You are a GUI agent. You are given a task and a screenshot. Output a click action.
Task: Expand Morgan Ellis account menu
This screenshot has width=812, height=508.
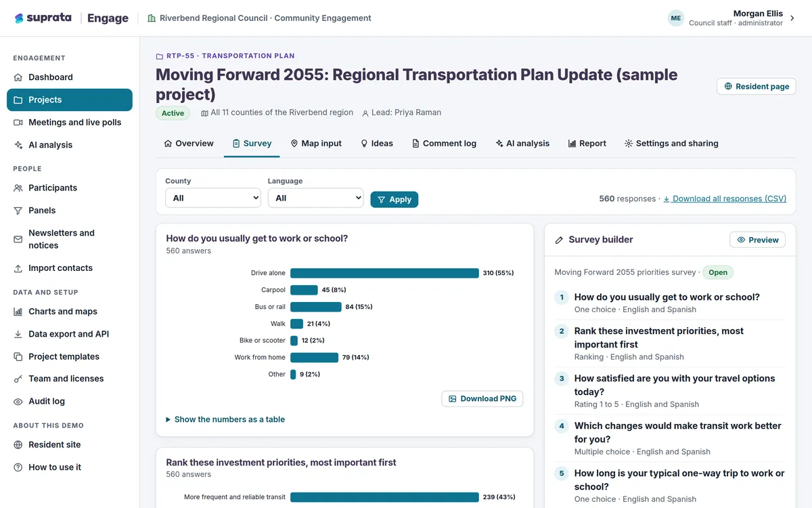(731, 18)
